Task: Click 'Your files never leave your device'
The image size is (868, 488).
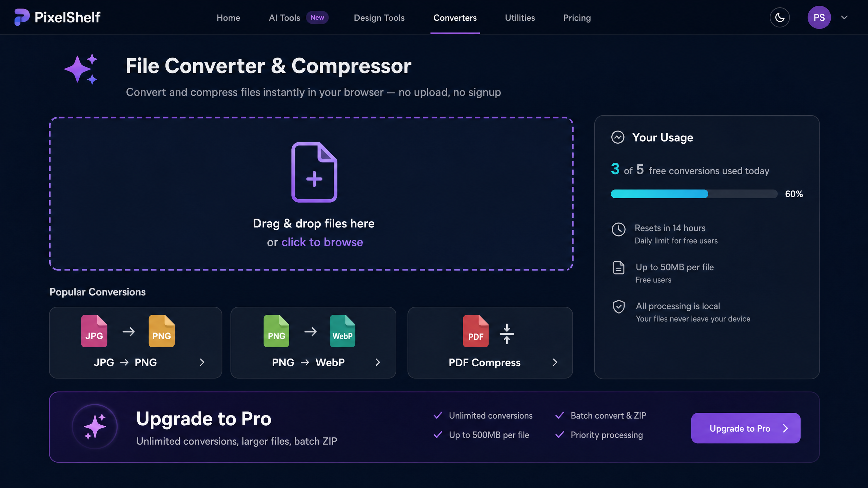Action: [x=693, y=319]
